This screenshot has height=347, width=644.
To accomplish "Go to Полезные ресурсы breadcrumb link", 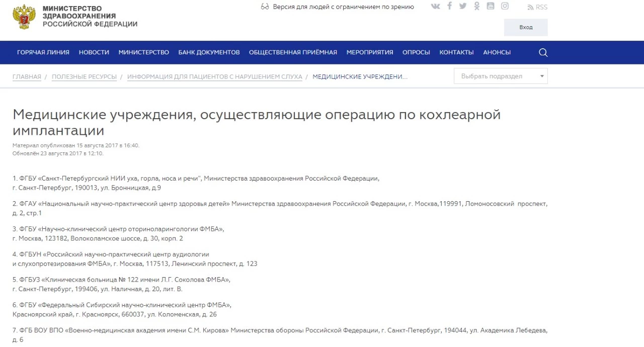I will [84, 76].
